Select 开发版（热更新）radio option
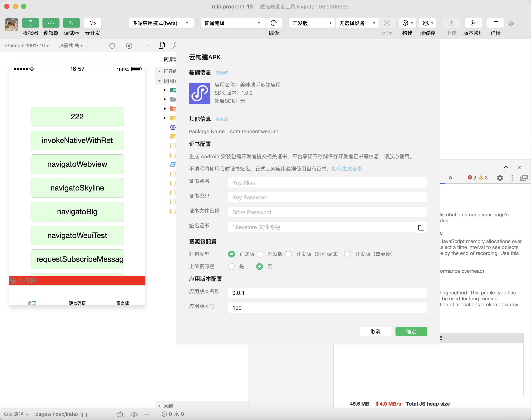This screenshot has width=531, height=420. pos(347,254)
